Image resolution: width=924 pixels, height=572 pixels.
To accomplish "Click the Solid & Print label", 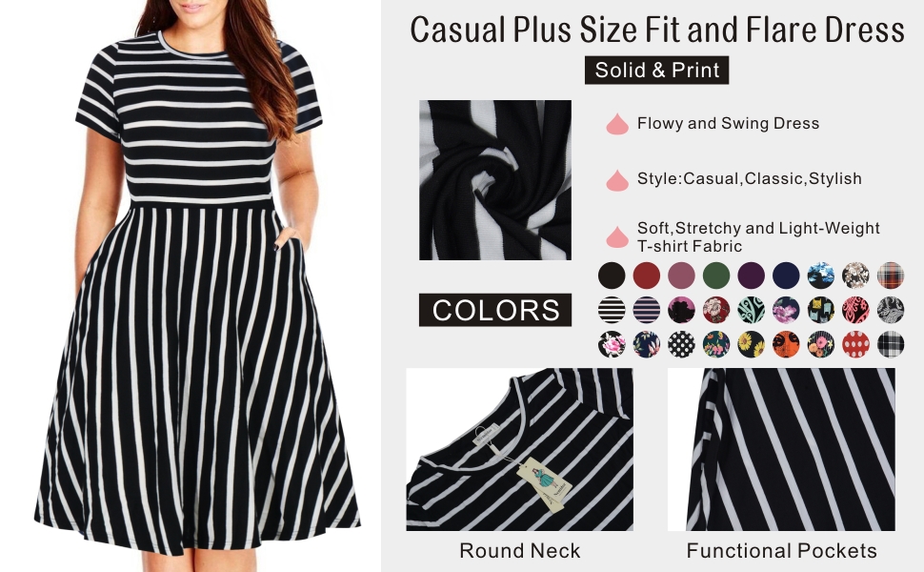I will click(656, 71).
